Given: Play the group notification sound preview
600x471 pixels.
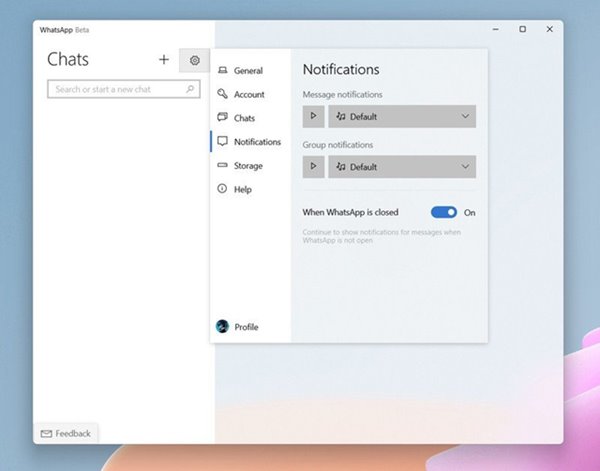Looking at the screenshot, I should 313,167.
